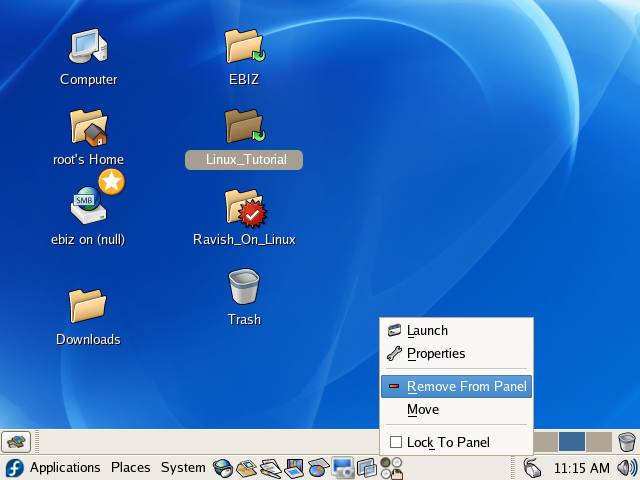Image resolution: width=640 pixels, height=480 pixels.
Task: Open the web browser globe launcher
Action: tap(223, 467)
